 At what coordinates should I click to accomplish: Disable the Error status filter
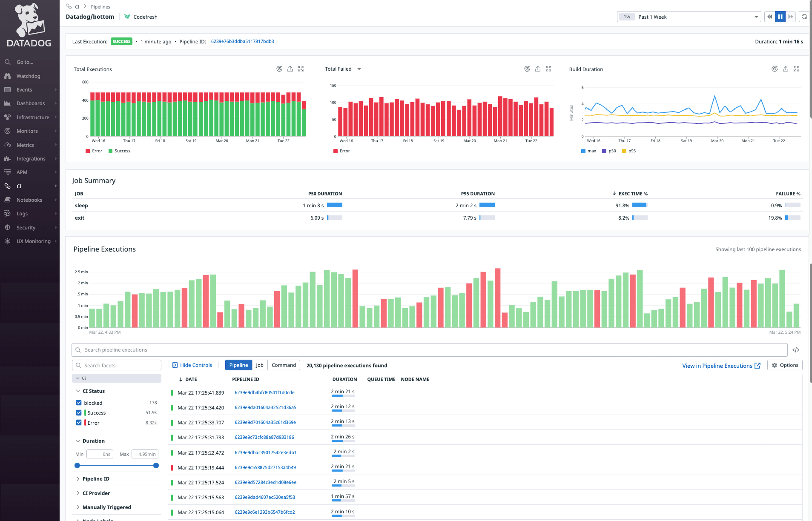[79, 423]
